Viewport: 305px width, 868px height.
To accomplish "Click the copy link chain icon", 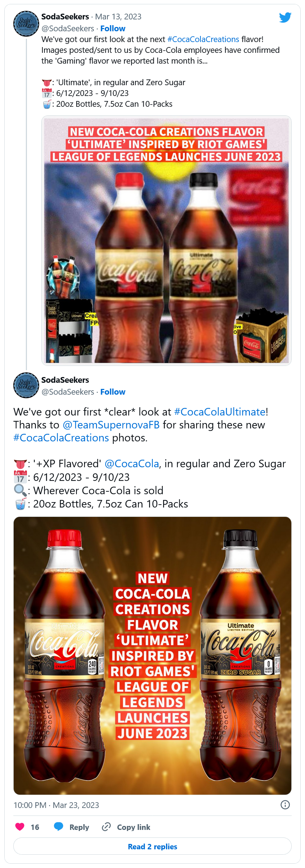I will (106, 827).
